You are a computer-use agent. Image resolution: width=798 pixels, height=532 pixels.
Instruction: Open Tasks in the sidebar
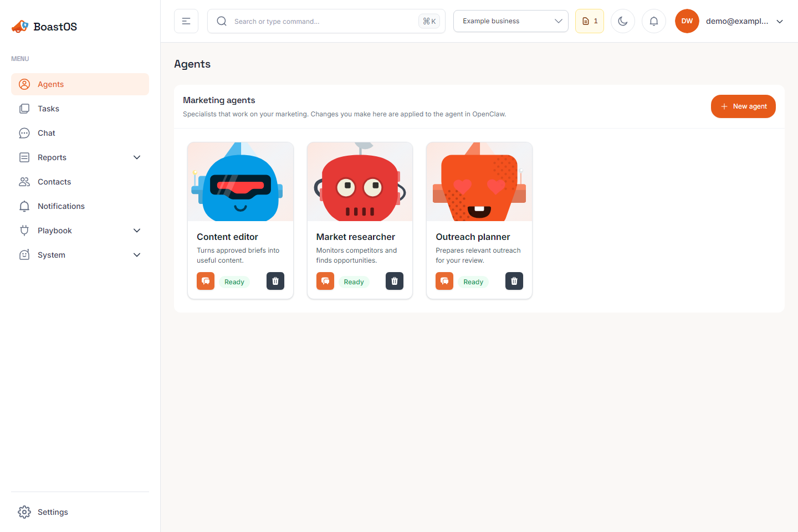tap(80, 109)
